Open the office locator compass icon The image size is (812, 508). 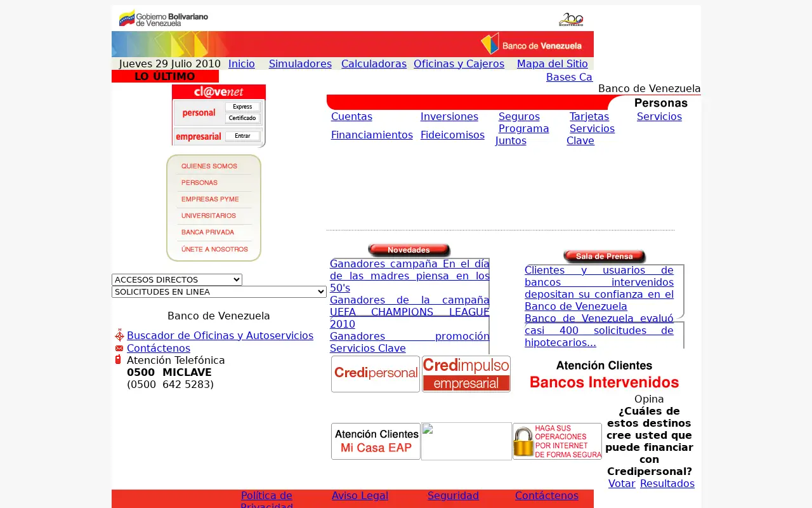point(119,335)
